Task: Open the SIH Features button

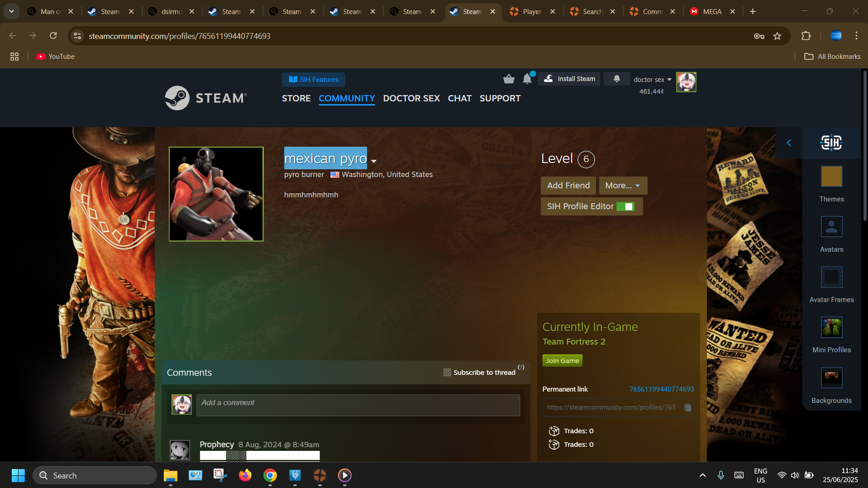Action: [x=313, y=80]
